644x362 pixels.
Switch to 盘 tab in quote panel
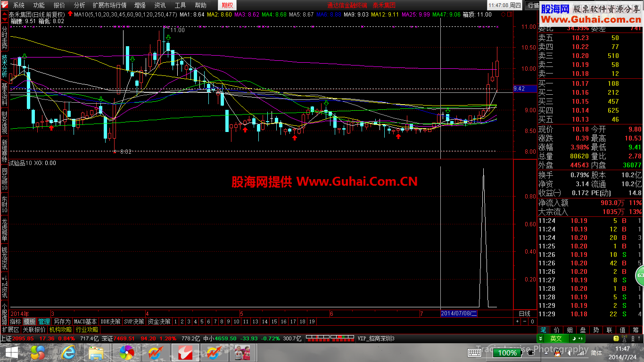tap(583, 330)
